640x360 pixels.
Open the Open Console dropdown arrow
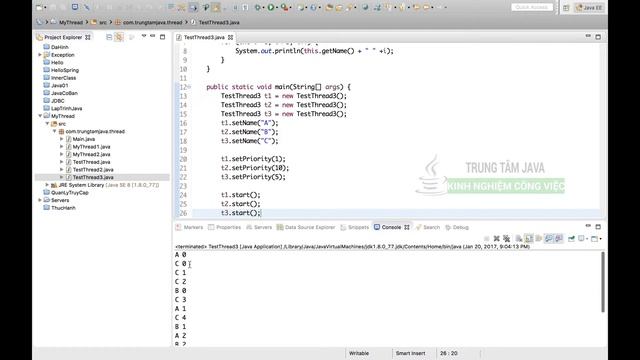point(600,239)
